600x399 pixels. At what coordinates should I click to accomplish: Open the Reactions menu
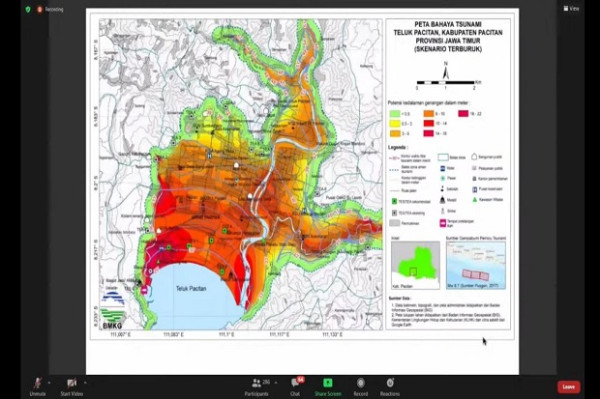coord(390,386)
